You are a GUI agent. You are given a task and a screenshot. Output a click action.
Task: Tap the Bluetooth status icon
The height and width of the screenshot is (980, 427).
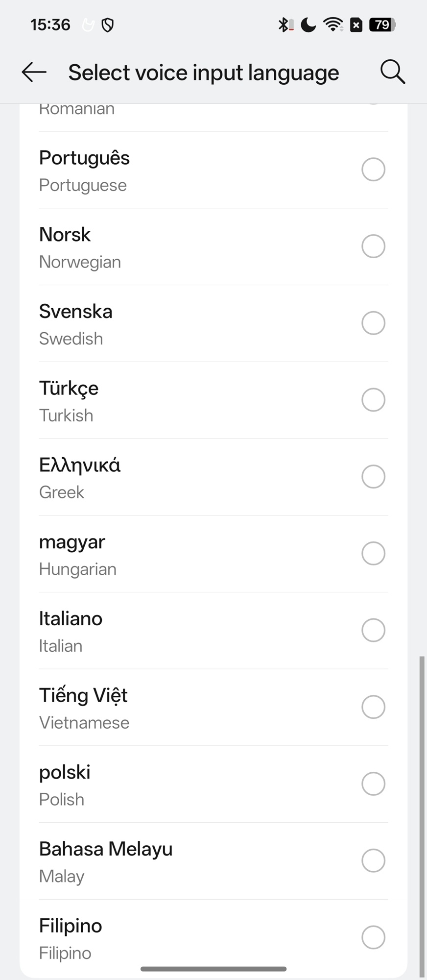click(x=284, y=24)
